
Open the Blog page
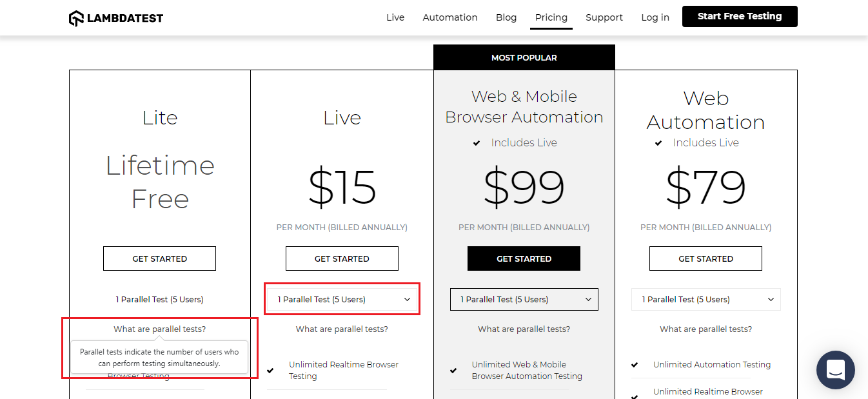(506, 17)
